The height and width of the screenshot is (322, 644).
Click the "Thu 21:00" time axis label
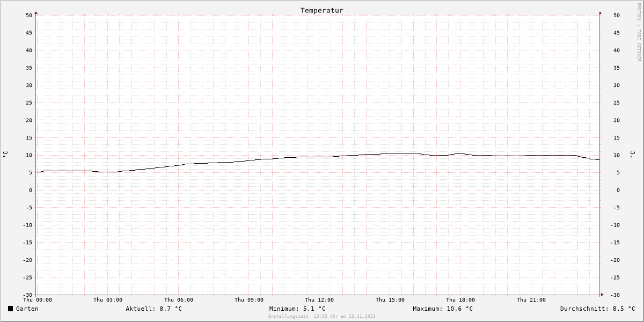(531, 300)
